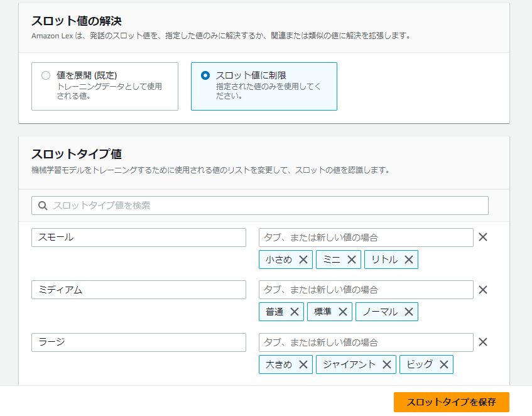Select the 値を展開 (既定) option

click(45, 74)
